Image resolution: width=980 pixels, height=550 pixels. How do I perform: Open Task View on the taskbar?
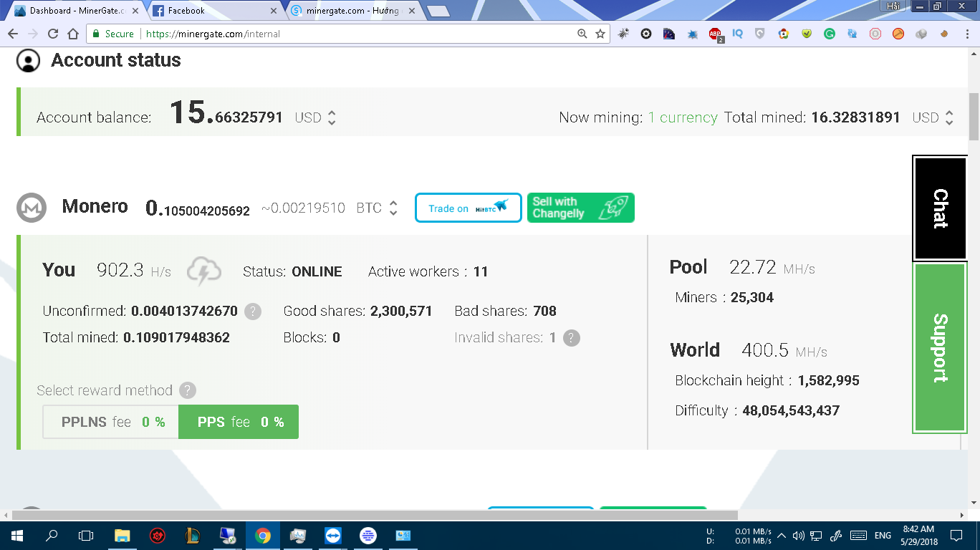tap(86, 535)
